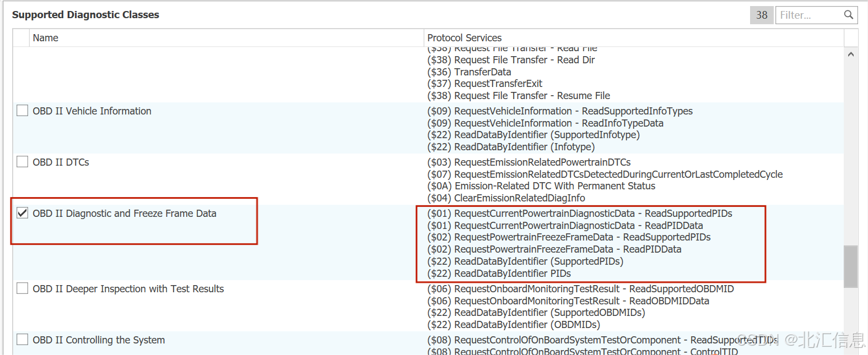868x355 pixels.
Task: Click ($09) RequestVehicleInformation - ReadSupportedInfoTypes
Action: tap(560, 111)
